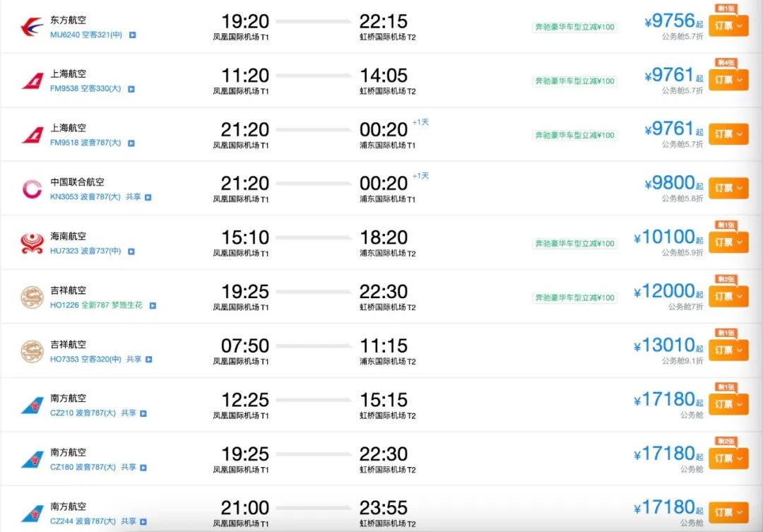
Task: Open the info icon beside KN3053 共享
Action: click(x=148, y=197)
